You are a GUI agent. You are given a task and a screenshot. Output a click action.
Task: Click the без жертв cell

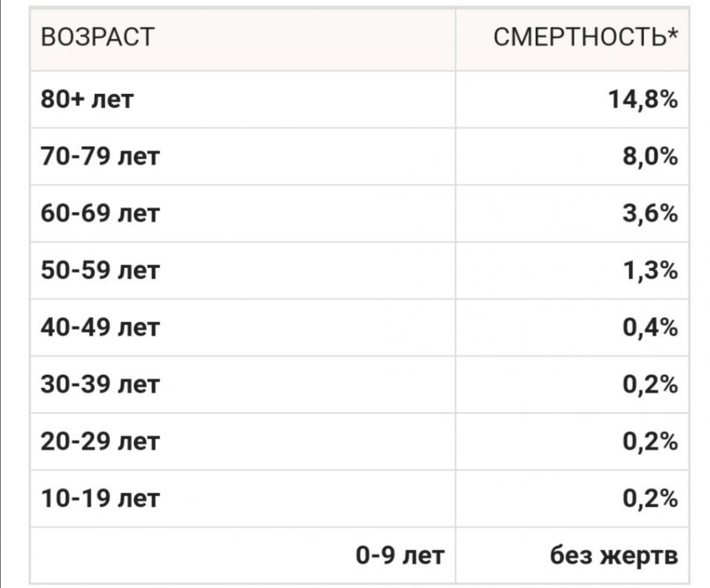pos(614,556)
